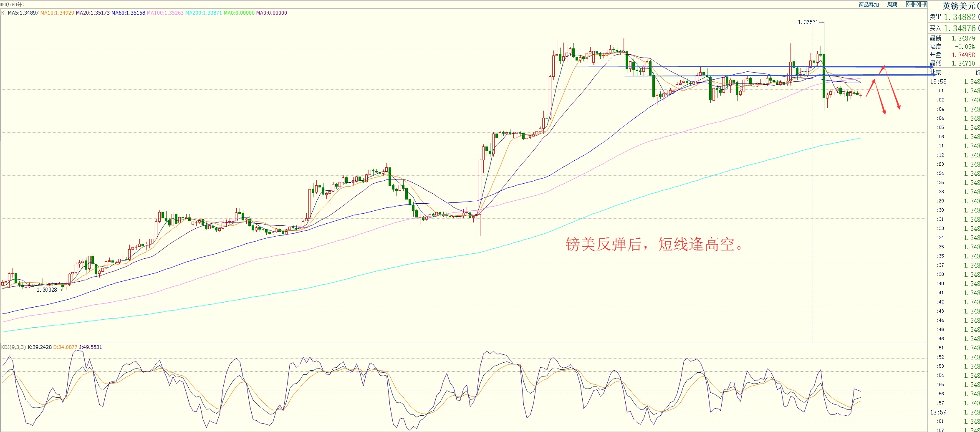Click the left arrow navigation icon
Image resolution: width=980 pixels, height=432 pixels.
coord(909,4)
